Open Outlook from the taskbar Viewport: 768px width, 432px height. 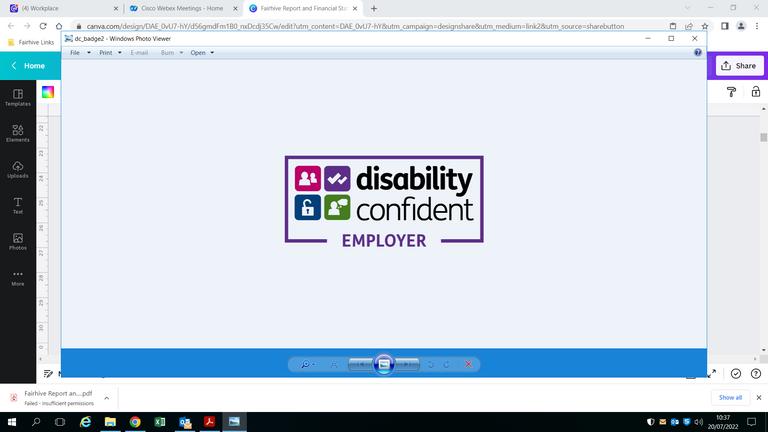(185, 422)
